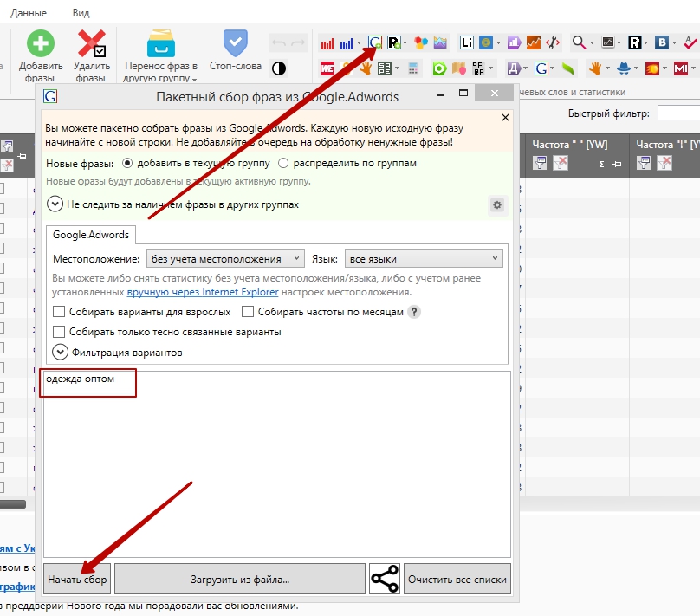Click the share icon beside Загрузить из файла

click(385, 579)
